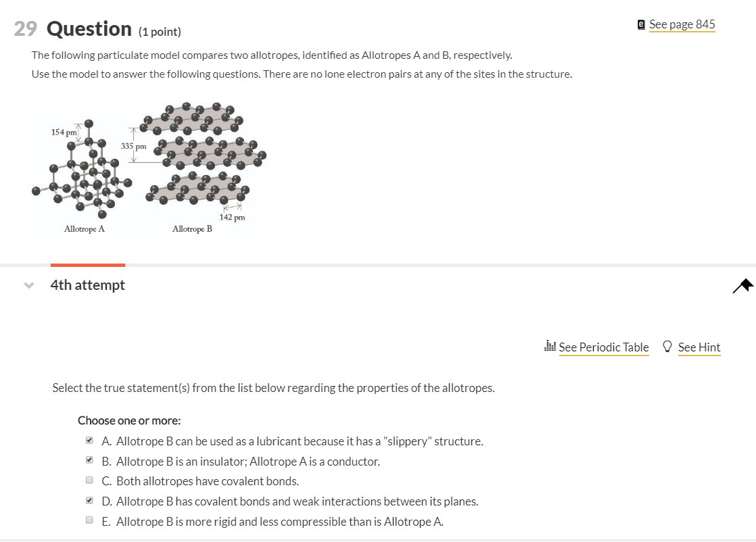Click the flag marker near 4th attempt heading
Viewport: 756px width, 542px height.
pyautogui.click(x=742, y=286)
